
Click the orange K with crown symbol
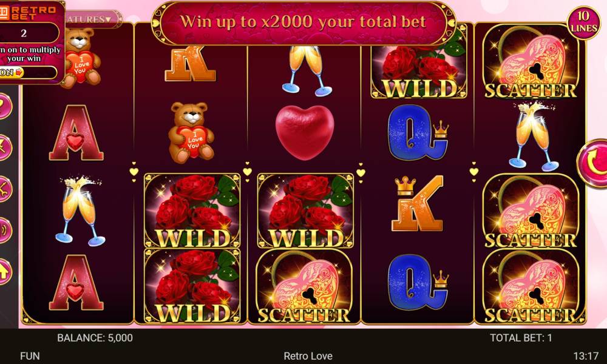coord(418,203)
